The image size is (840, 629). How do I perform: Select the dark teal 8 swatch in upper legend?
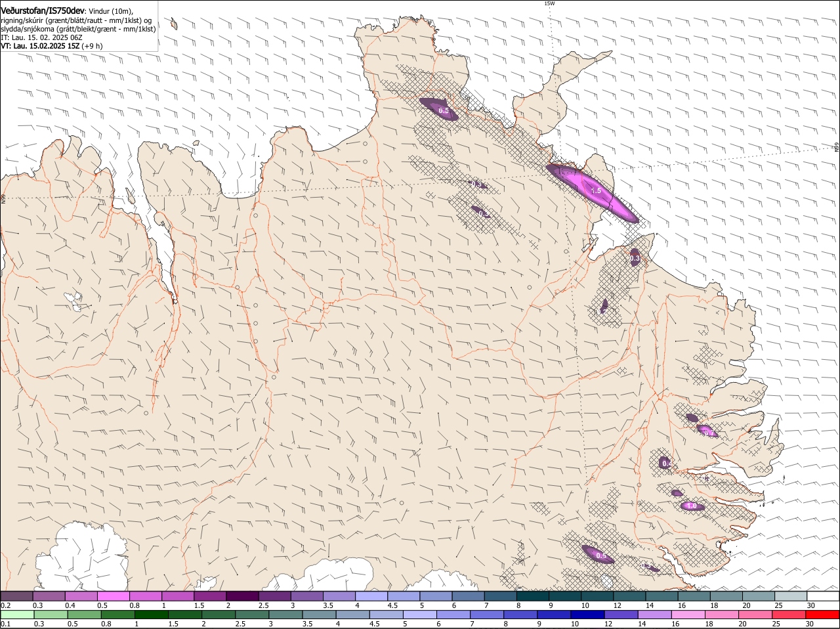click(x=532, y=596)
